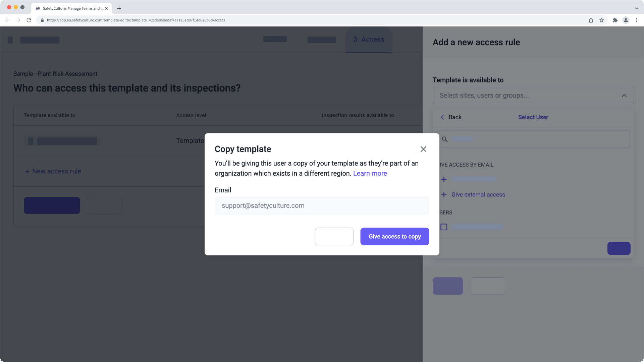
Task: Bookmark the page via the star icon
Action: pyautogui.click(x=601, y=20)
